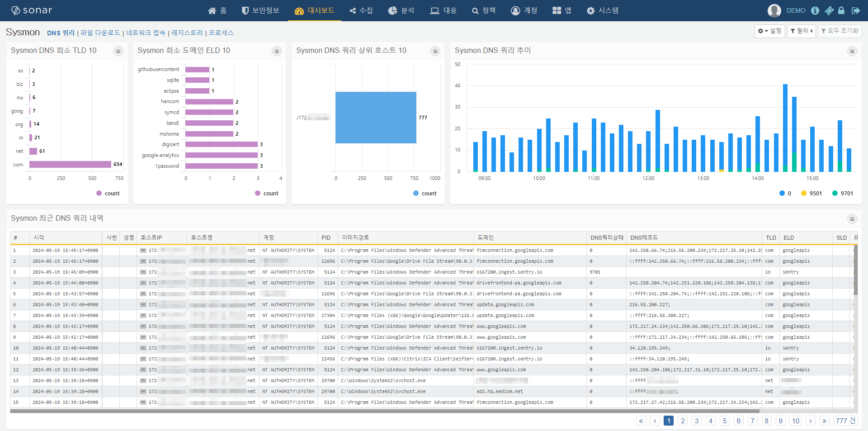The image size is (868, 431).
Task: Click the 777 host bar
Action: coord(376,118)
